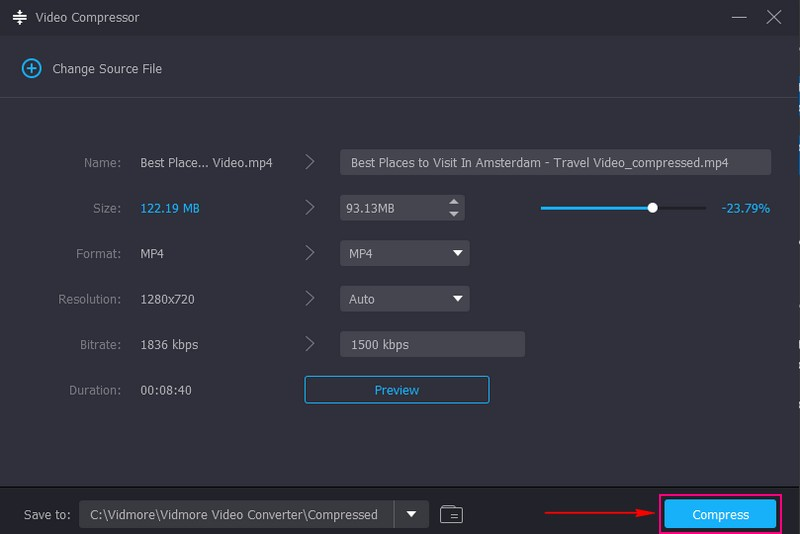Click the output file name field
The height and width of the screenshot is (534, 800).
(x=555, y=162)
